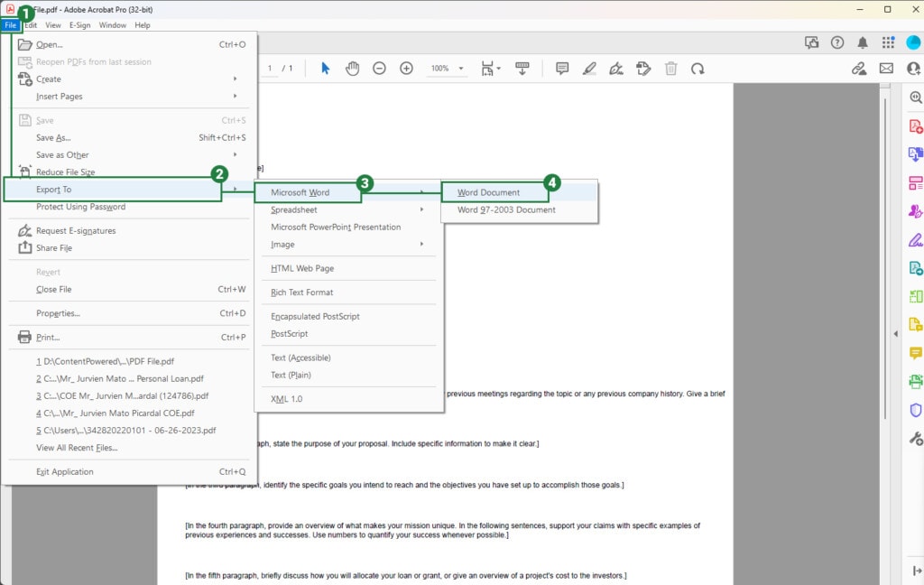
Task: Open the blue user profile avatar
Action: point(913,42)
